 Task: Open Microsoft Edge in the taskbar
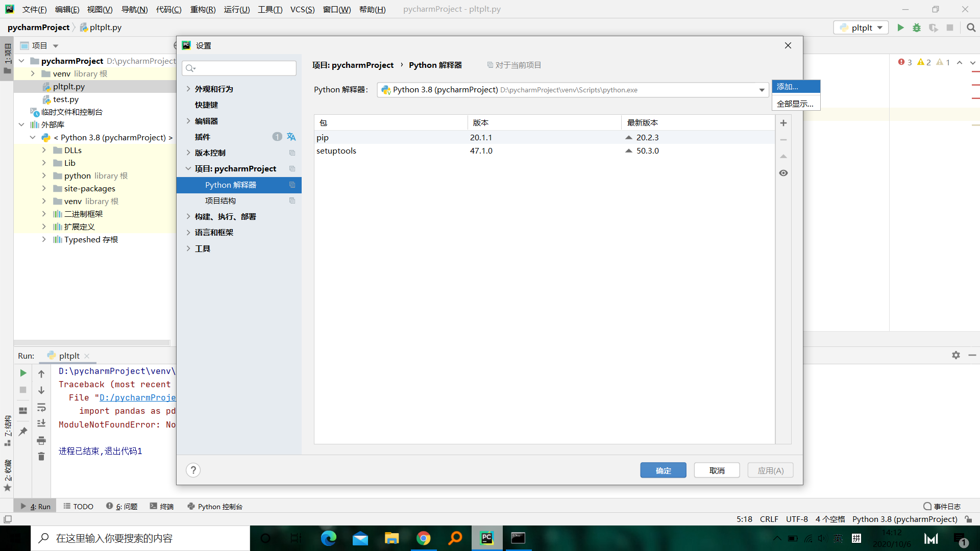(328, 538)
